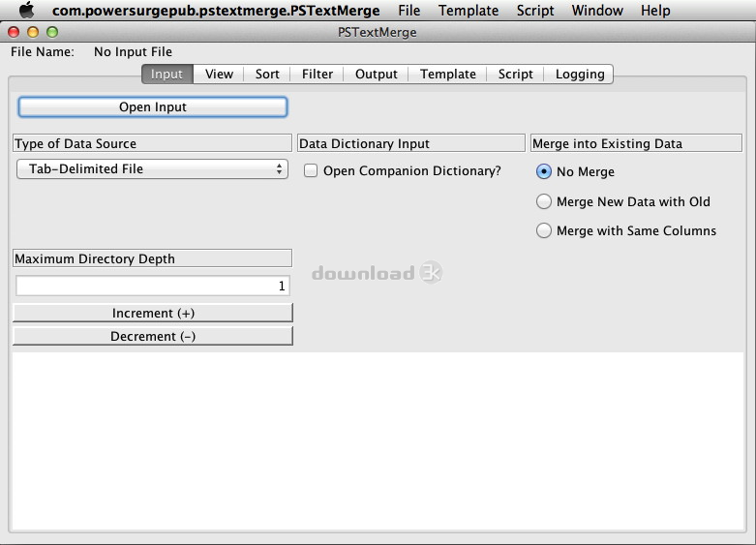Viewport: 756px width, 545px height.
Task: Switch to the View tab
Action: click(x=219, y=75)
